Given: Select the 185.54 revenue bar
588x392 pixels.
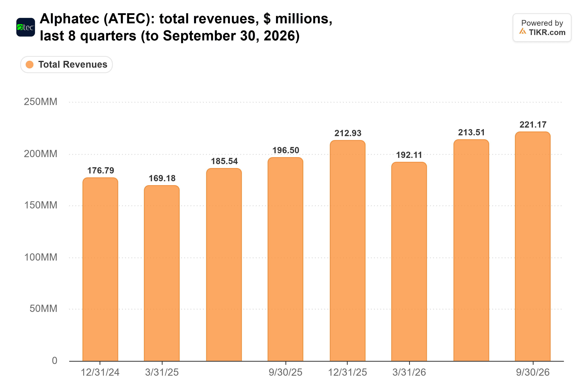Looking at the screenshot, I should pyautogui.click(x=224, y=265).
